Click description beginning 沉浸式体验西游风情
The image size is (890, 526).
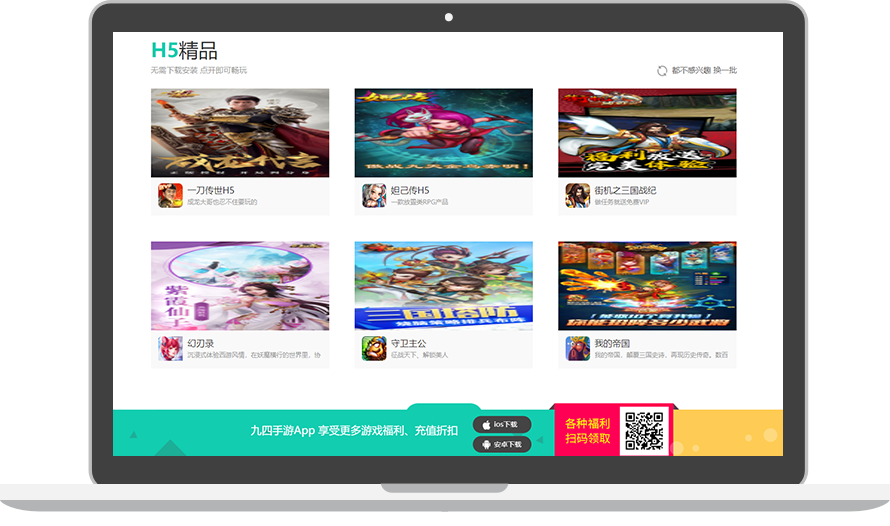254,355
